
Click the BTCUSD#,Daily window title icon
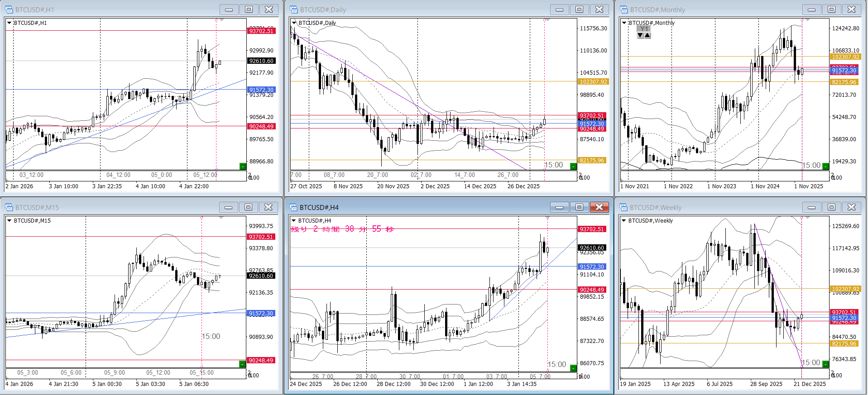pos(294,10)
